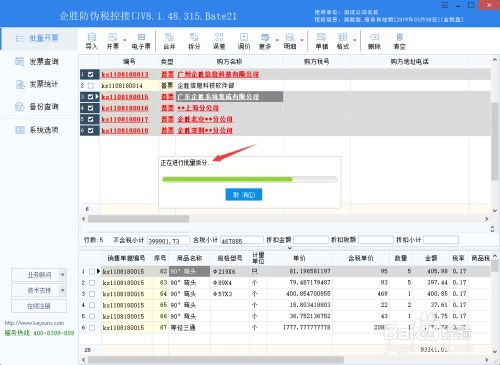Click the 调价 price adjustment icon
The width and height of the screenshot is (500, 365).
point(244,37)
